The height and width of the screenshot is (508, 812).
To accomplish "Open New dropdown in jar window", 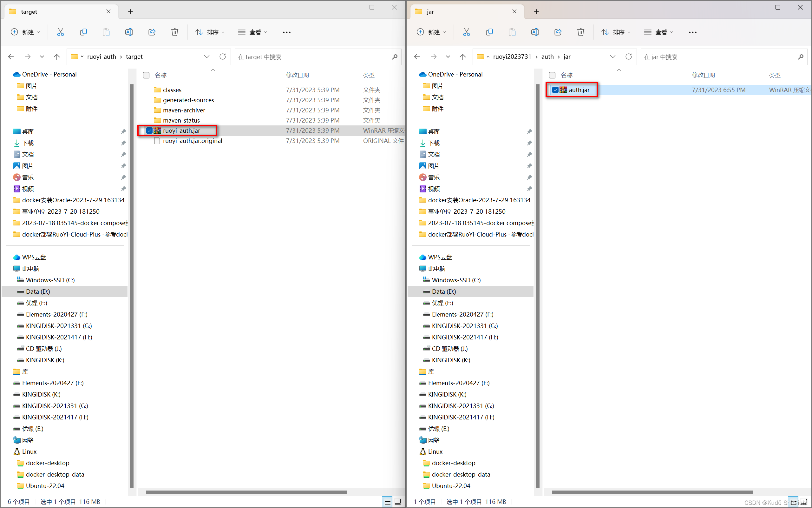I will coord(431,32).
